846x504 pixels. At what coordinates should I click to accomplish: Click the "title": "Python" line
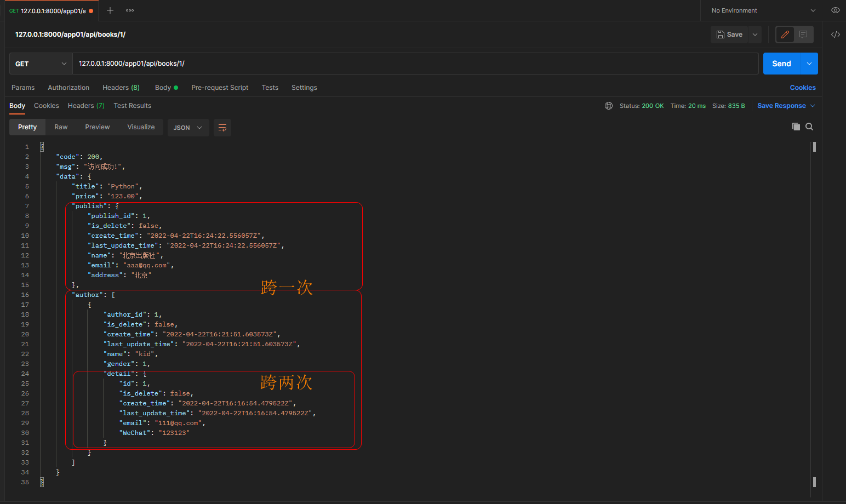(x=107, y=186)
